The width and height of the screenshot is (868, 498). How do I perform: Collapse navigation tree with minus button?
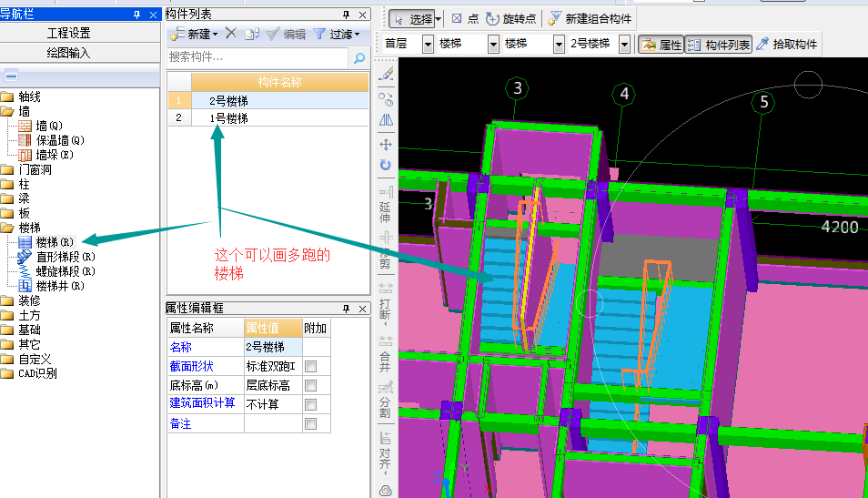pos(11,76)
